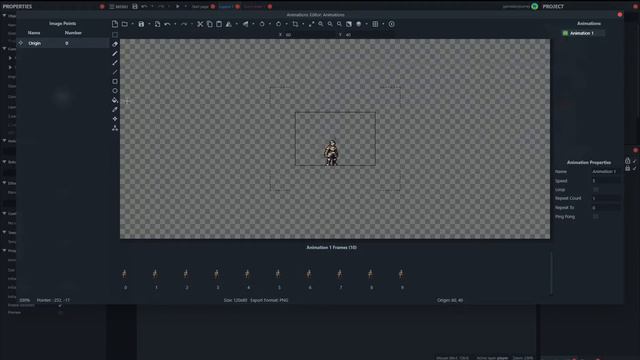Save project using main toolbar floppy icon
Viewport: 640px width, 360px height.
coord(135,7)
